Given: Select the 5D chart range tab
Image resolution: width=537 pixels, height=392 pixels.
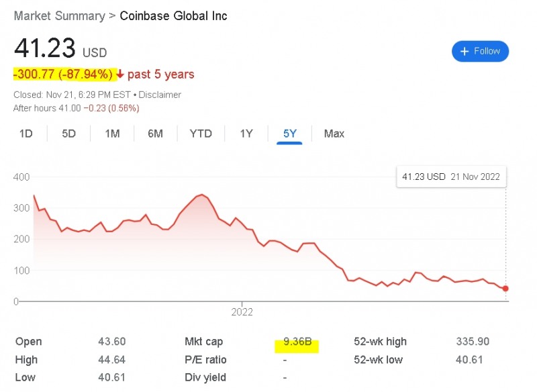Looking at the screenshot, I should pos(68,134).
